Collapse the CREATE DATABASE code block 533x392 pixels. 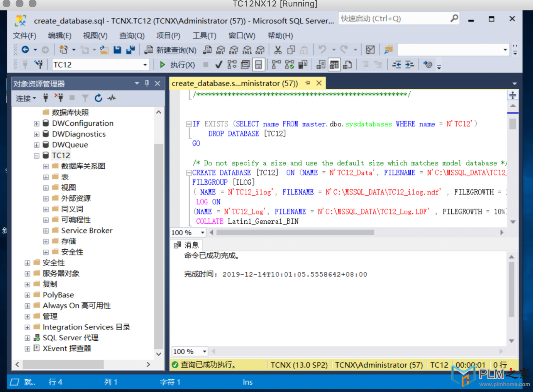[x=188, y=173]
